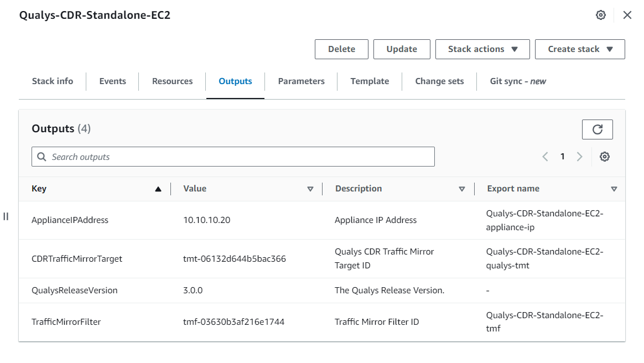Select value 10.10.10.20
The height and width of the screenshot is (363, 644).
[x=206, y=220]
